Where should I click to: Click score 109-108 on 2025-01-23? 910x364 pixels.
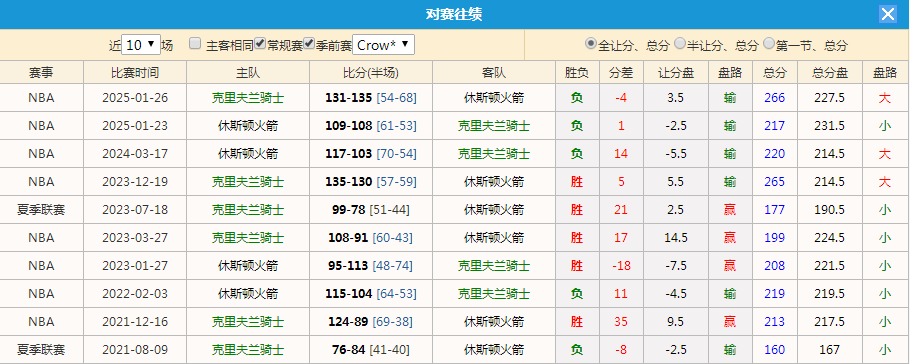pos(348,126)
